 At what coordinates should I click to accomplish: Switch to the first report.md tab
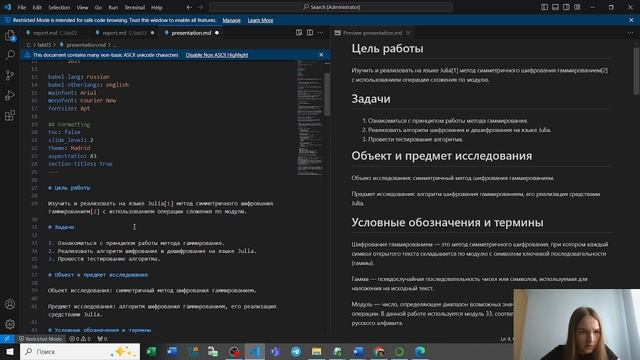pos(55,33)
